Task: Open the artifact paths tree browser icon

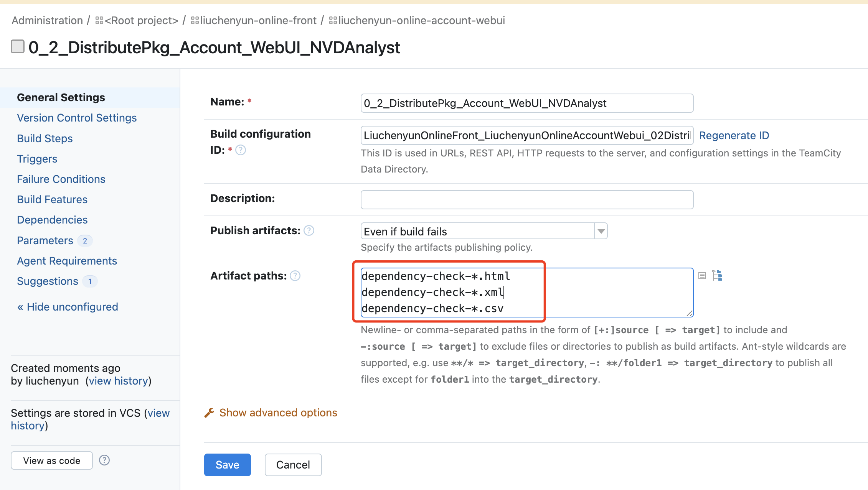Action: (717, 275)
